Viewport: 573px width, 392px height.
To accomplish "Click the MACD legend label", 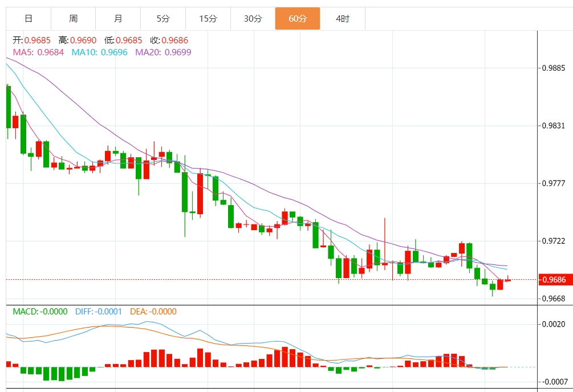I will click(40, 312).
